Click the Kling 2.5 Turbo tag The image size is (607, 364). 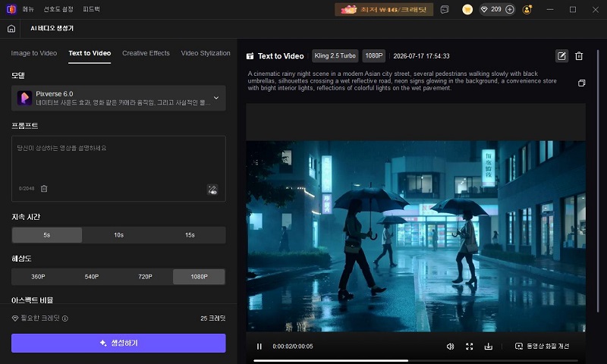click(x=335, y=55)
